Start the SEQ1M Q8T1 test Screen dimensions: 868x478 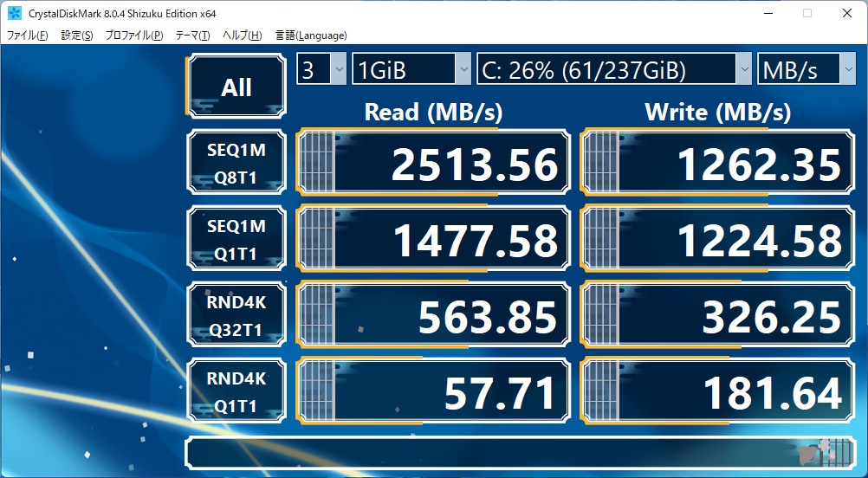pyautogui.click(x=236, y=162)
